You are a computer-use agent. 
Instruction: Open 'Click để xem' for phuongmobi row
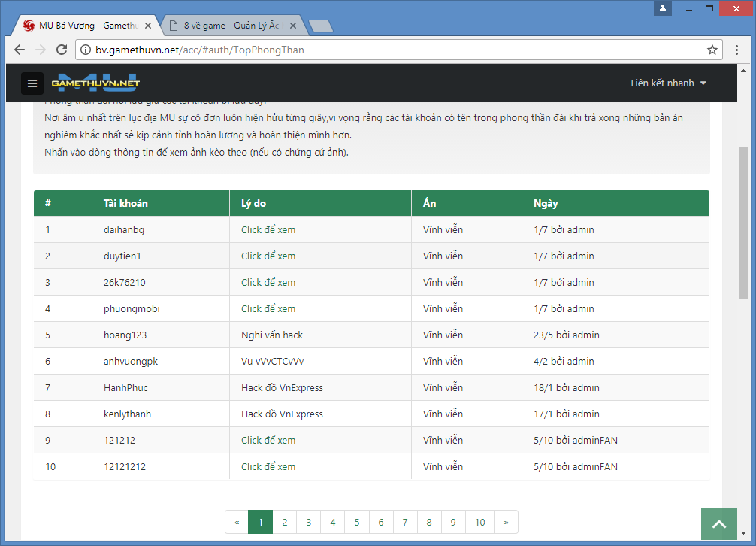[268, 308]
